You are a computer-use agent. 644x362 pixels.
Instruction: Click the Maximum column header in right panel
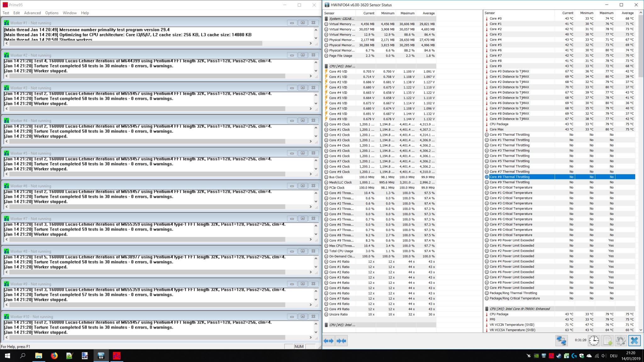pos(605,13)
